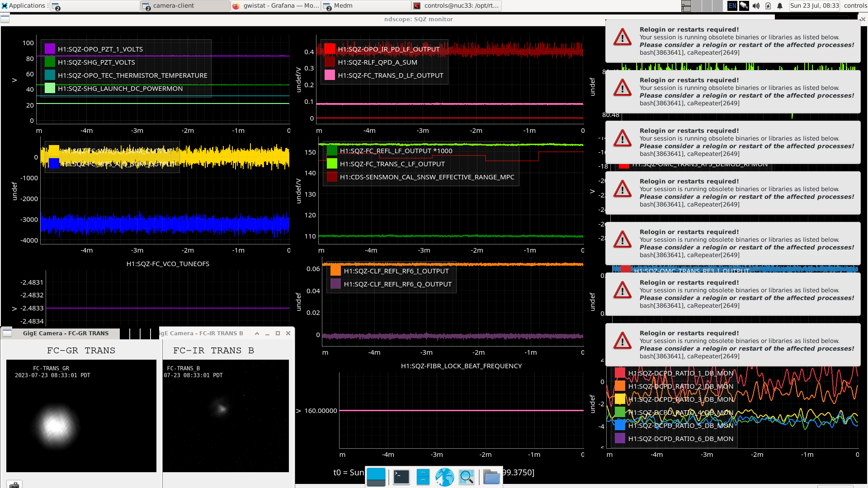Switch to the gwistat Grafana taskbar window
Viewport: 868px width, 488px height.
276,6
